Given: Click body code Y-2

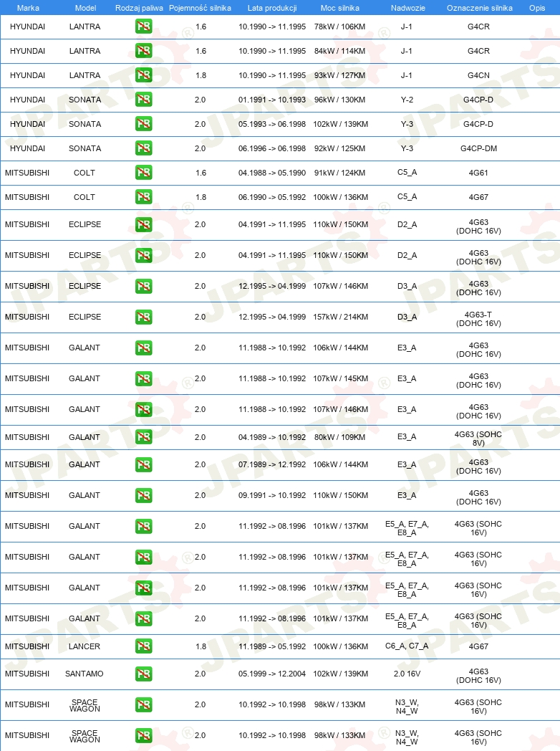Looking at the screenshot, I should click(x=407, y=100).
